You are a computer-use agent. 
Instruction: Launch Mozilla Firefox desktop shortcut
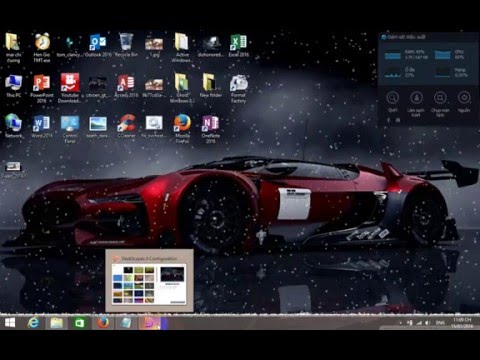182,129
